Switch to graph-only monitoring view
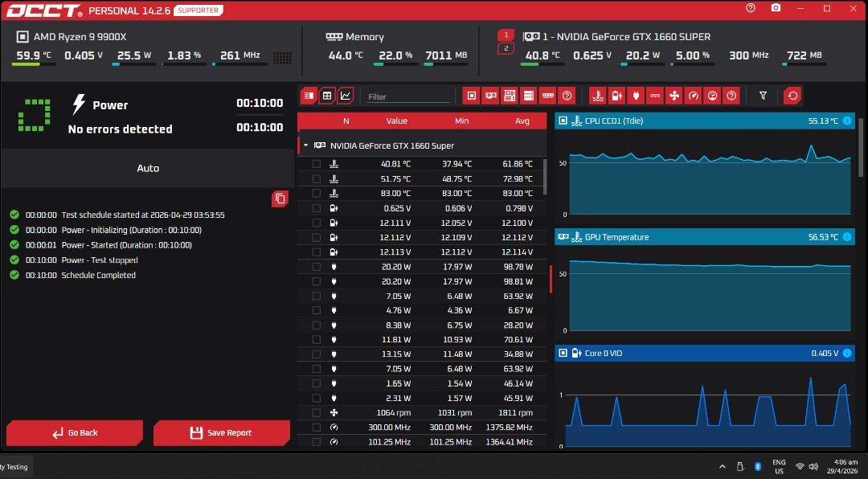The image size is (868, 479). click(x=346, y=96)
